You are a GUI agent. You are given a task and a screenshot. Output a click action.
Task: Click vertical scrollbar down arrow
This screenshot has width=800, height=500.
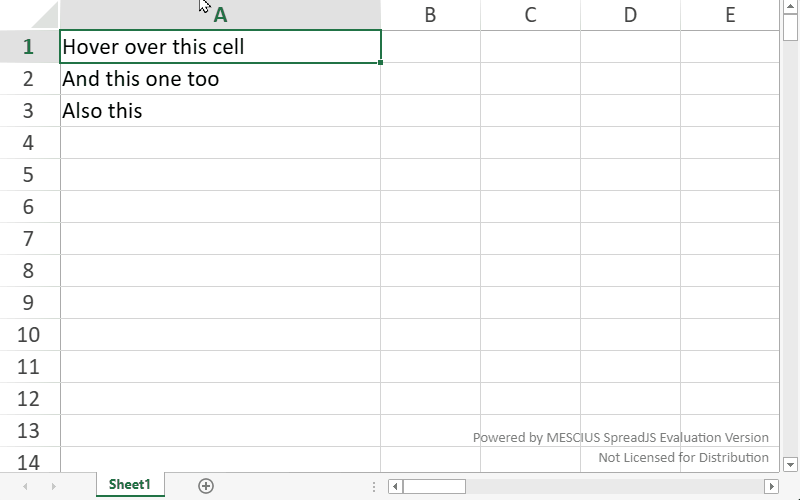pyautogui.click(x=790, y=464)
